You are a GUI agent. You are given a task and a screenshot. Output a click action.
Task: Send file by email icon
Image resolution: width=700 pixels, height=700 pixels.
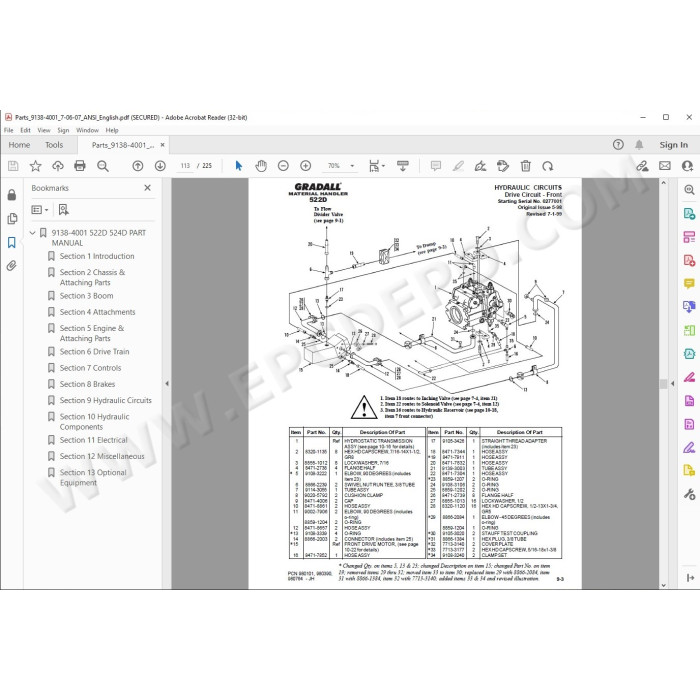pos(665,166)
